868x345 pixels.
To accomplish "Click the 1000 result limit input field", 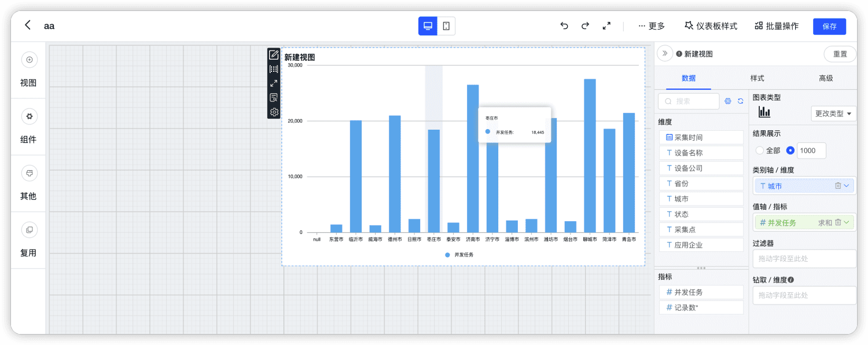I will click(x=811, y=151).
